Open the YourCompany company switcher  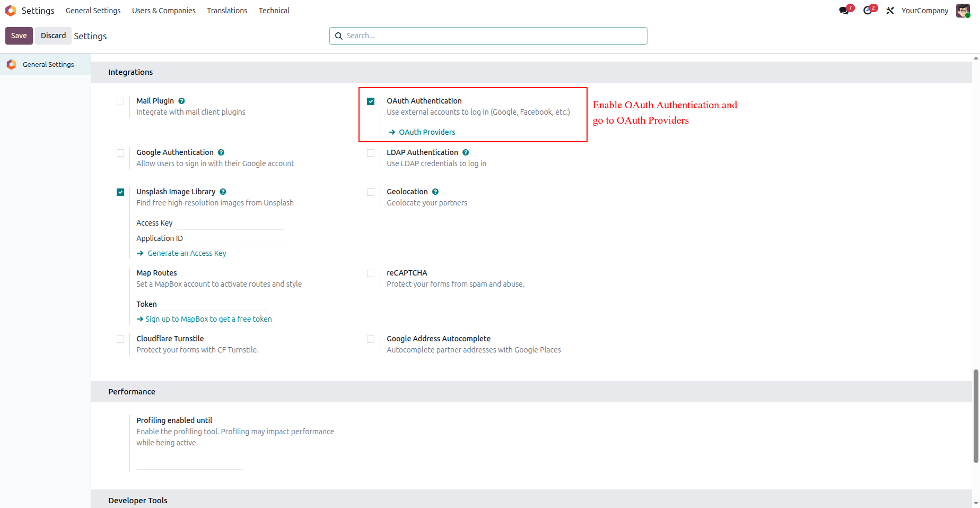925,11
